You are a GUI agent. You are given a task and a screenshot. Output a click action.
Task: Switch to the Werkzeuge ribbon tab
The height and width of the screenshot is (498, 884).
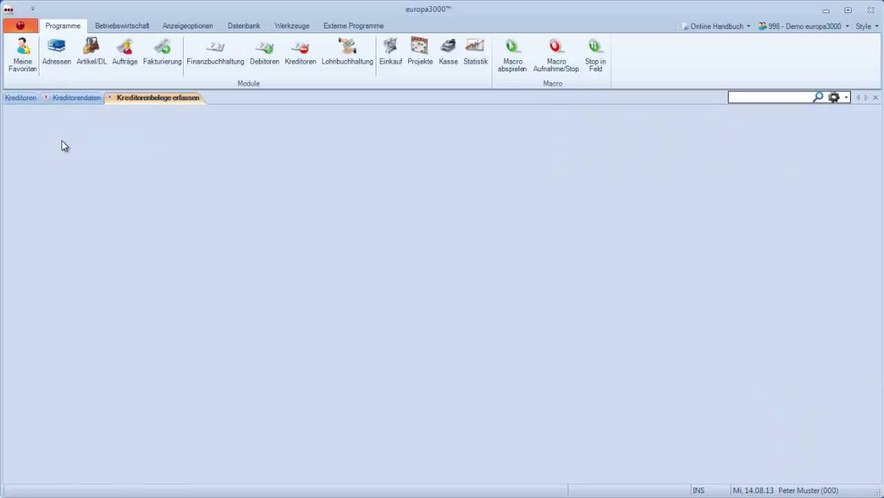292,26
